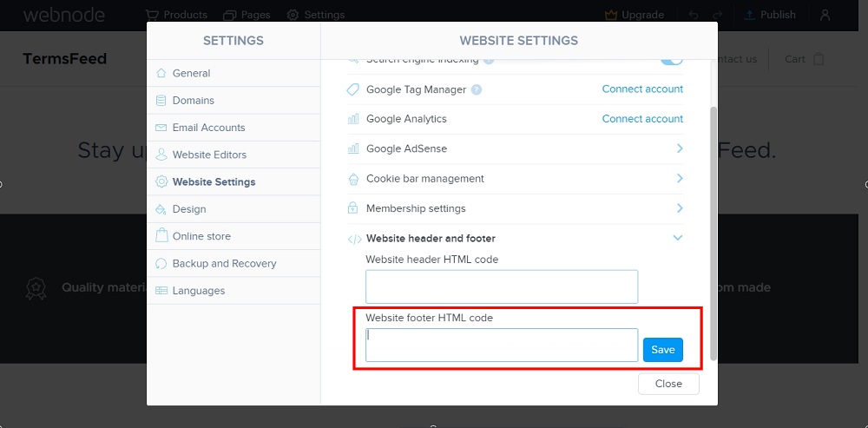Viewport: 868px width, 428px height.
Task: Go to Backup and Recovery
Action: 233,263
